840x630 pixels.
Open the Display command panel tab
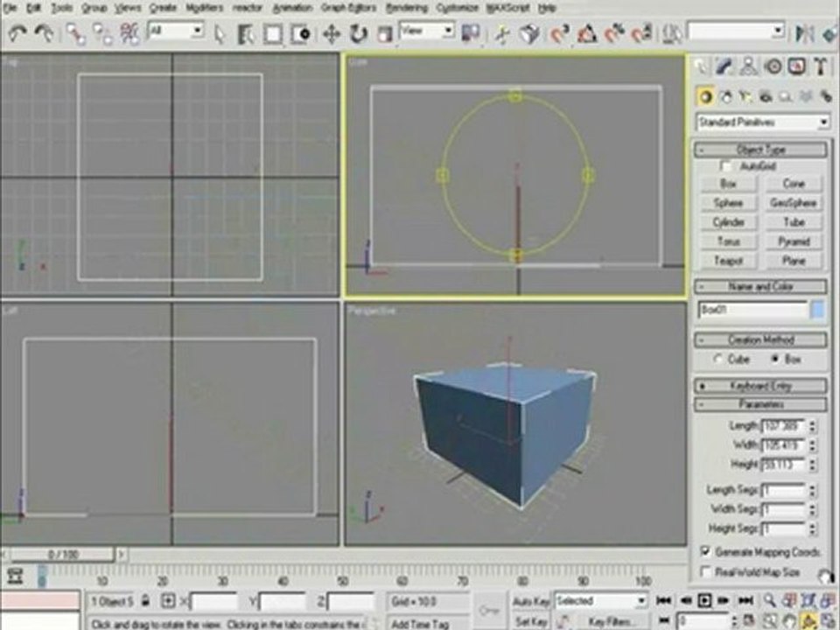(797, 67)
